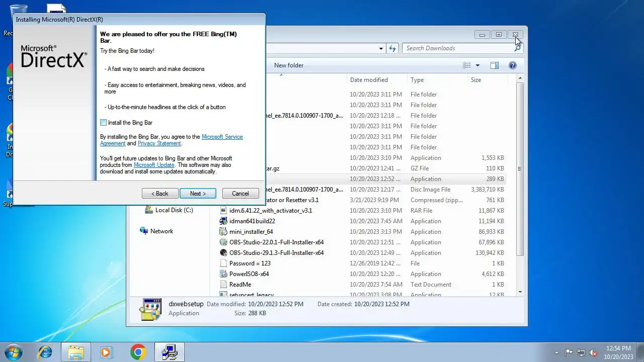Open the taskbar clock and date
The height and width of the screenshot is (362, 644).
coord(618,352)
